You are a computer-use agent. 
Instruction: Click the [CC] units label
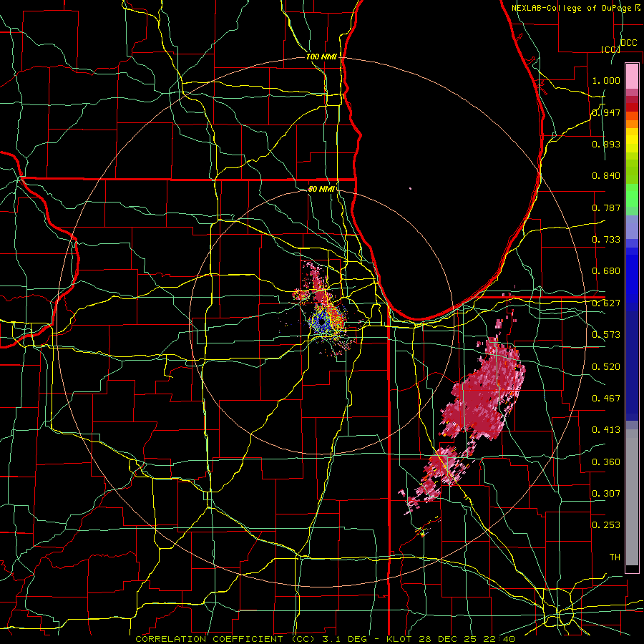pyautogui.click(x=610, y=49)
